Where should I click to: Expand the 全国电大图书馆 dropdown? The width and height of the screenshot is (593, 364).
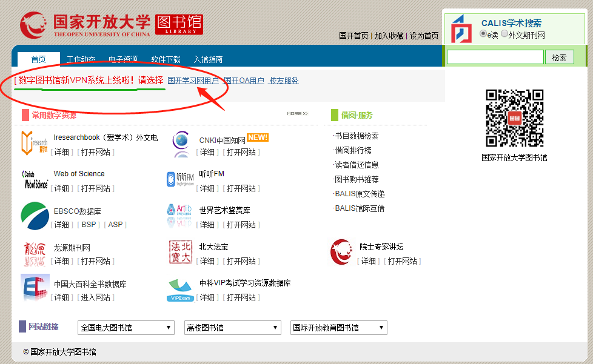[126, 328]
